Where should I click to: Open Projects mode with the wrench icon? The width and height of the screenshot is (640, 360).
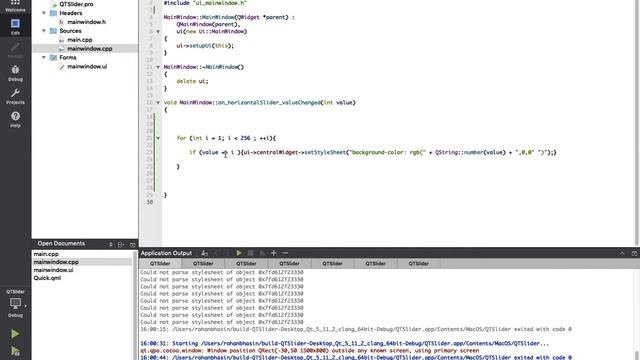[x=15, y=96]
